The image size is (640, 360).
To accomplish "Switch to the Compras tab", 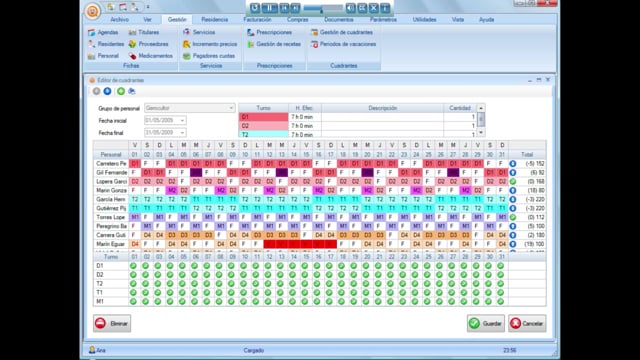I will pos(298,20).
